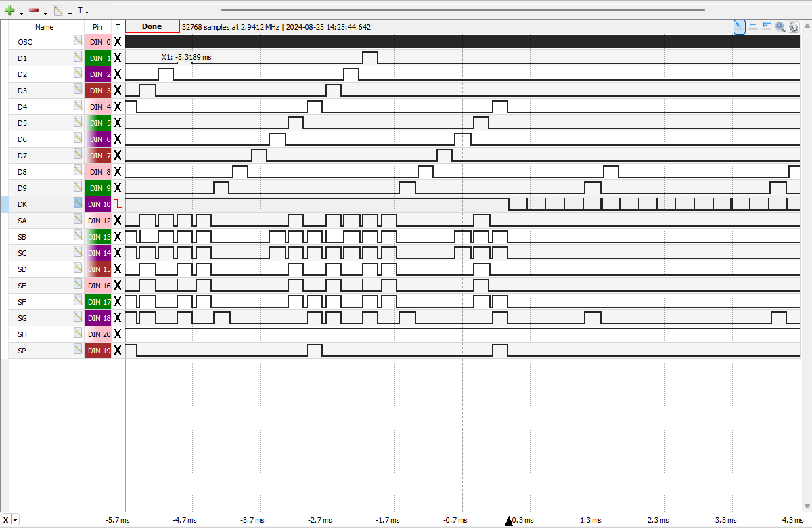Open the gear options icon
The width and height of the screenshot is (812, 528).
point(794,26)
